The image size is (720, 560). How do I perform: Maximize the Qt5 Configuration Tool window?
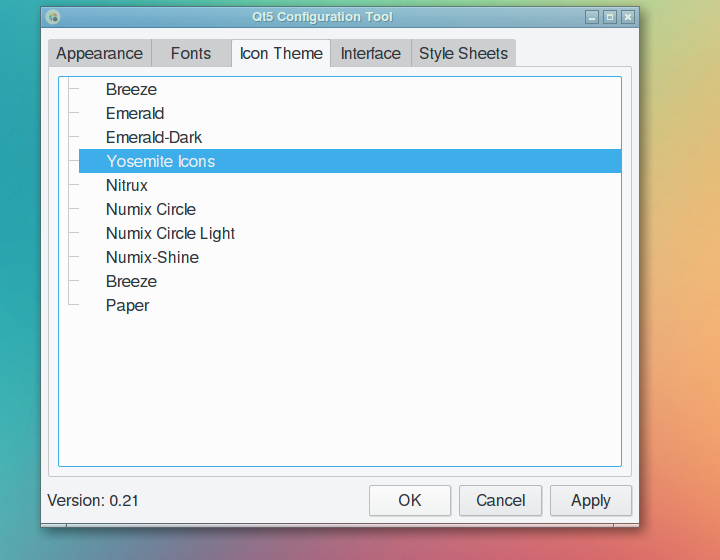click(610, 17)
